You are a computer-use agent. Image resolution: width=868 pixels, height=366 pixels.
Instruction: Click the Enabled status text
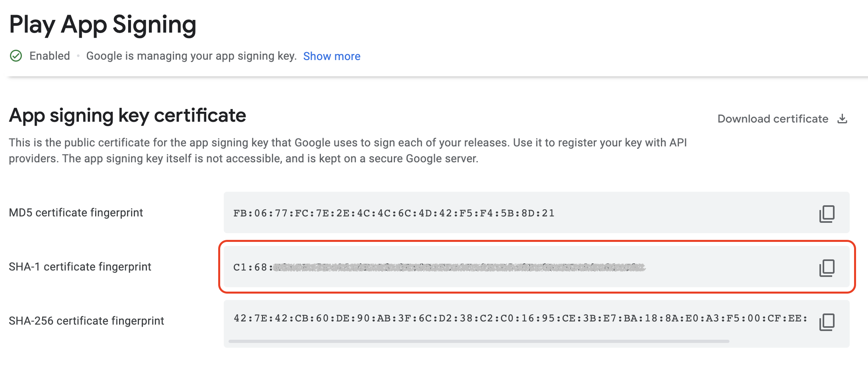coord(50,56)
